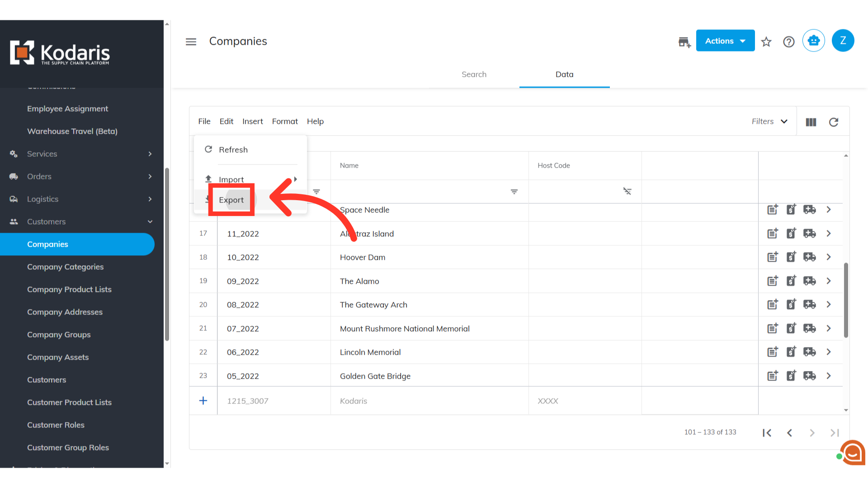868x488 pixels.
Task: Click truck icon in Hoover Dam row
Action: [x=809, y=257]
